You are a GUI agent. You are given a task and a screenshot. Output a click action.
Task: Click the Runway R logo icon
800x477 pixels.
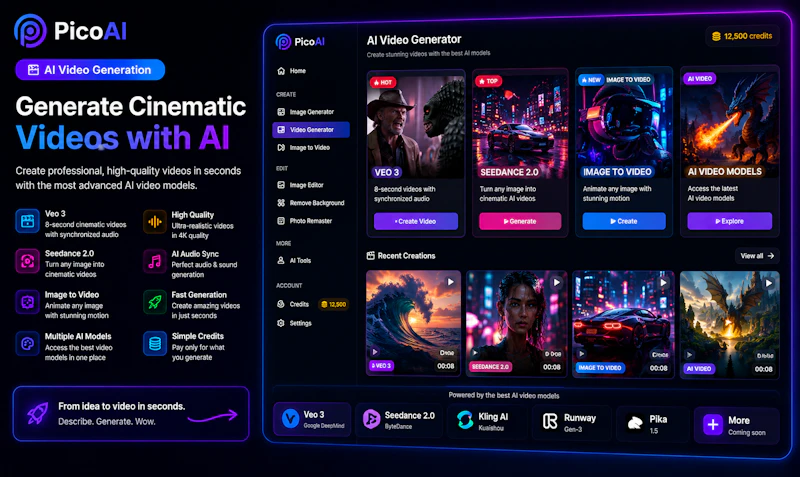(x=550, y=421)
